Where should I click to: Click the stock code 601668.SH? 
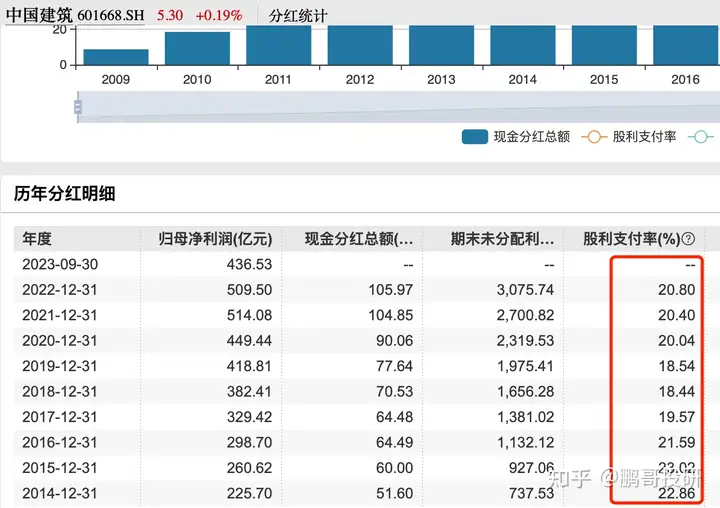tap(111, 16)
